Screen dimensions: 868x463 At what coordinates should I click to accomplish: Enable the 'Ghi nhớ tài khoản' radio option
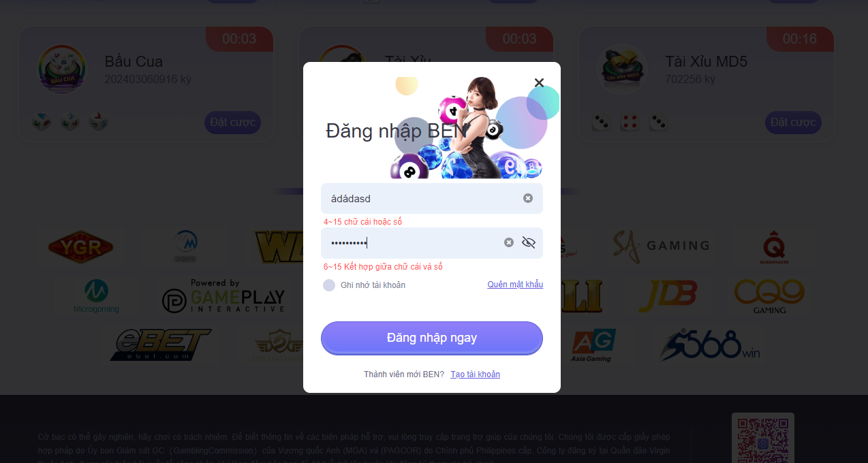[329, 285]
